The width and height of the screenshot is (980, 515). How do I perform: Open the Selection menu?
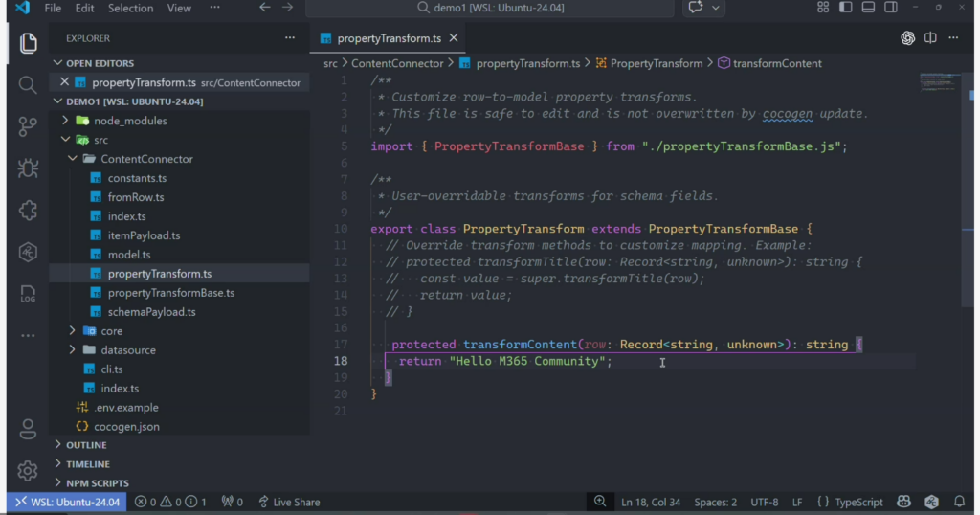point(130,8)
